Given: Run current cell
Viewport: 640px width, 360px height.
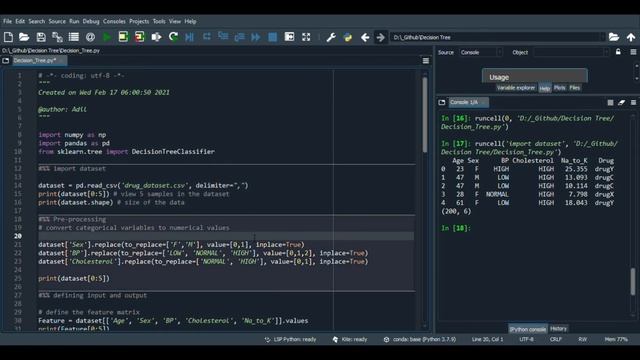Looking at the screenshot, I should [x=123, y=37].
